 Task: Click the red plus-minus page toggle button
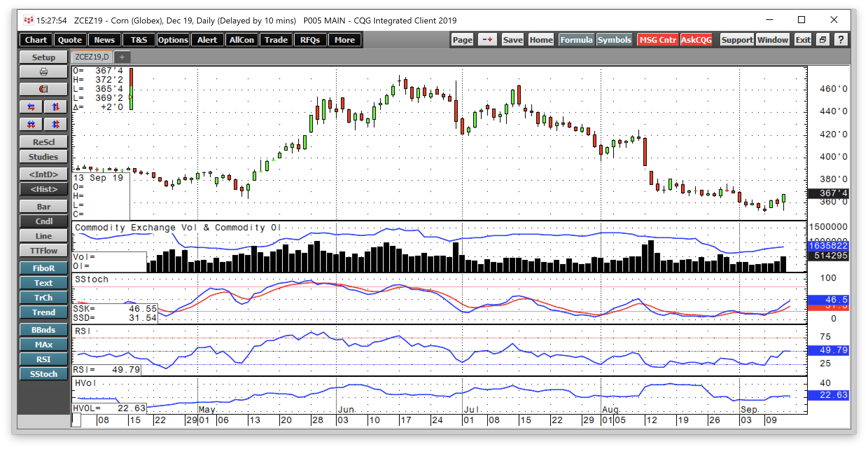coord(488,40)
